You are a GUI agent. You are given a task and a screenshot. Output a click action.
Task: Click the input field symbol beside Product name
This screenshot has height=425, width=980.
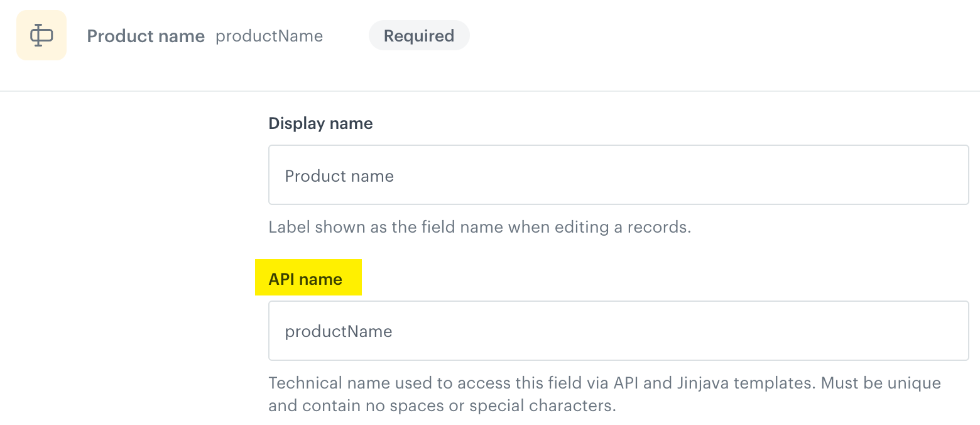(41, 35)
